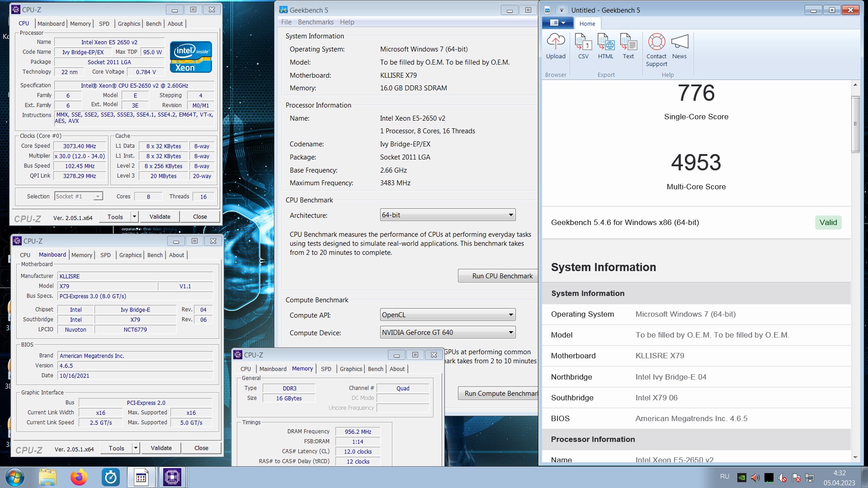Click Tools button in top CPU-Z window
Viewport: 868px width, 488px height.
click(x=115, y=217)
